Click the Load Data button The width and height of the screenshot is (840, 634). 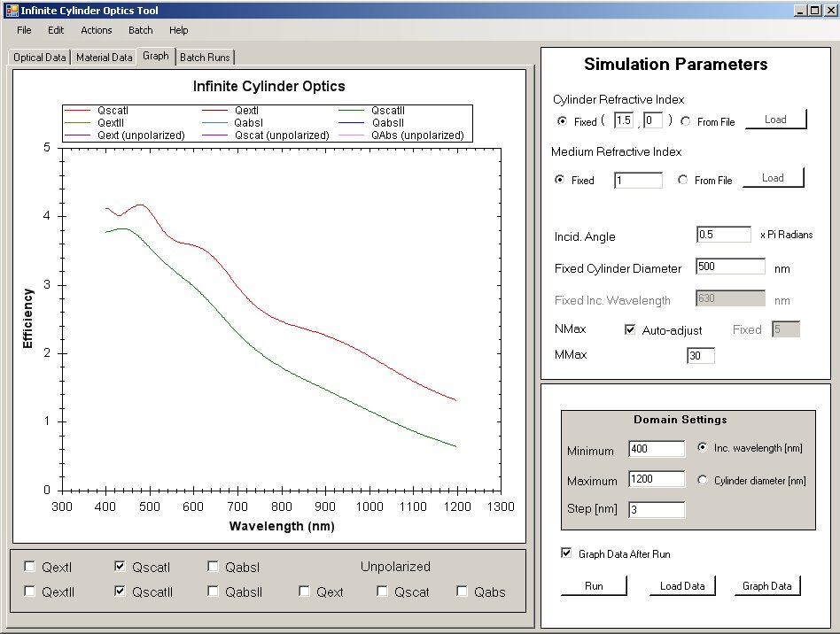(682, 586)
